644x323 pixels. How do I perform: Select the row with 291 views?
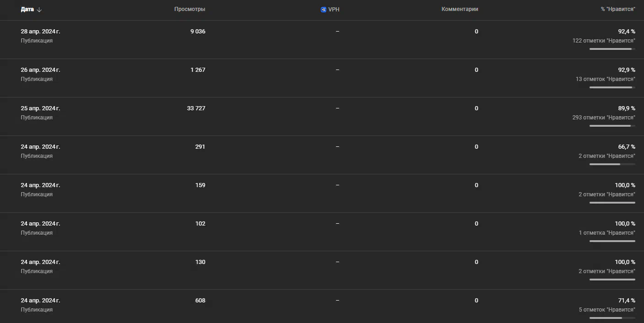tap(322, 155)
